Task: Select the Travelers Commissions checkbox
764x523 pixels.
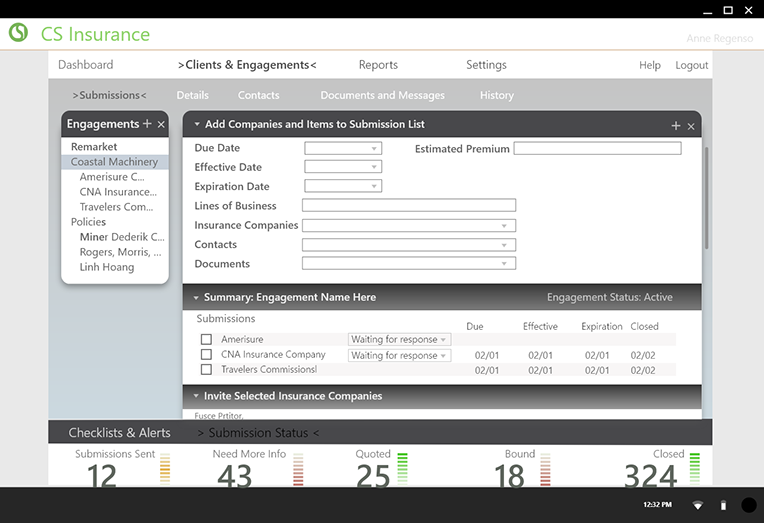Action: pos(206,370)
